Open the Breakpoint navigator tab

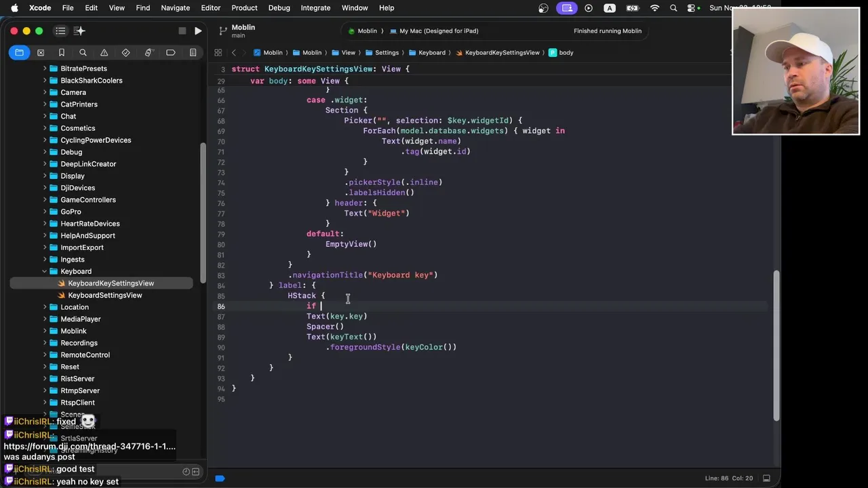click(x=170, y=52)
